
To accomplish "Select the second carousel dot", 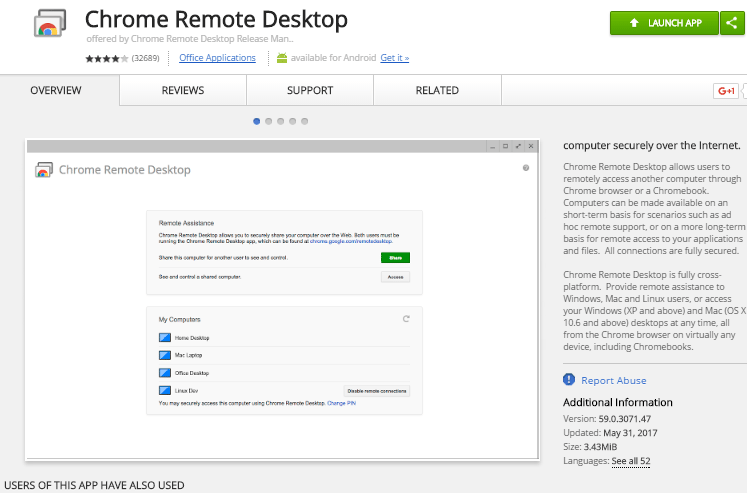I will coord(269,121).
